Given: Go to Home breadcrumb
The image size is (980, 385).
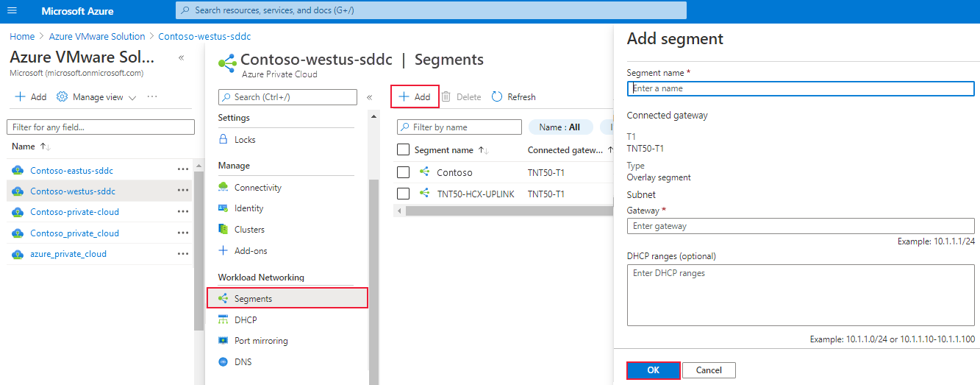Looking at the screenshot, I should 22,36.
